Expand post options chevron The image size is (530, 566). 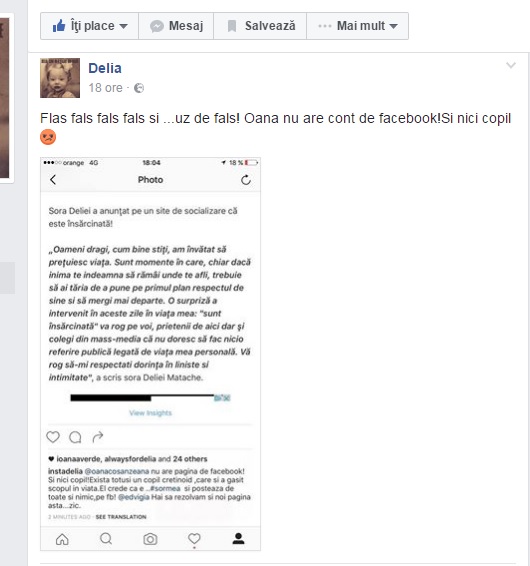511,65
